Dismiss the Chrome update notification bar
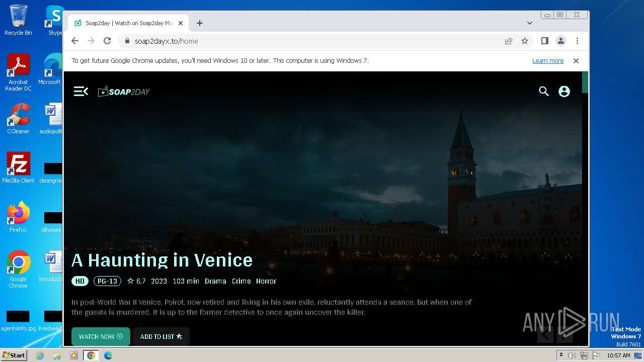Image resolution: width=644 pixels, height=362 pixels. pyautogui.click(x=576, y=61)
